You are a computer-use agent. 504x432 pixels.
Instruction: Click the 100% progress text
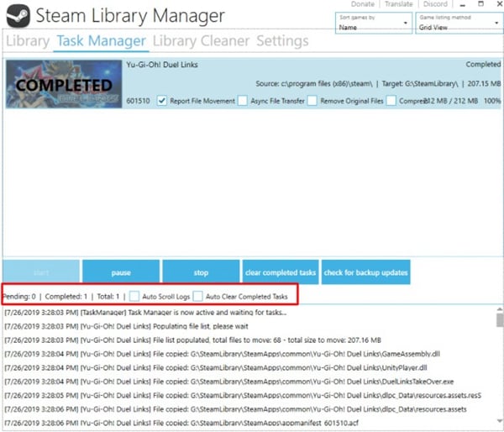492,101
